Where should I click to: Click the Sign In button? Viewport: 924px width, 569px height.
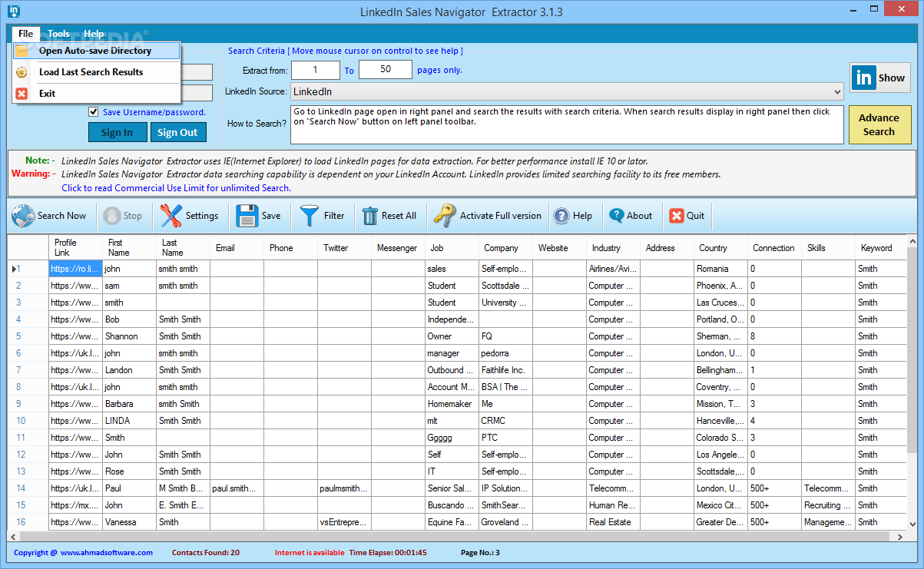coord(117,132)
